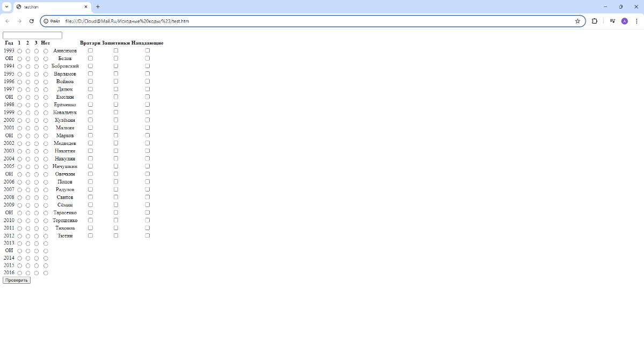Restore down the browser window
Viewport: 644px width, 346px height.
click(621, 6)
